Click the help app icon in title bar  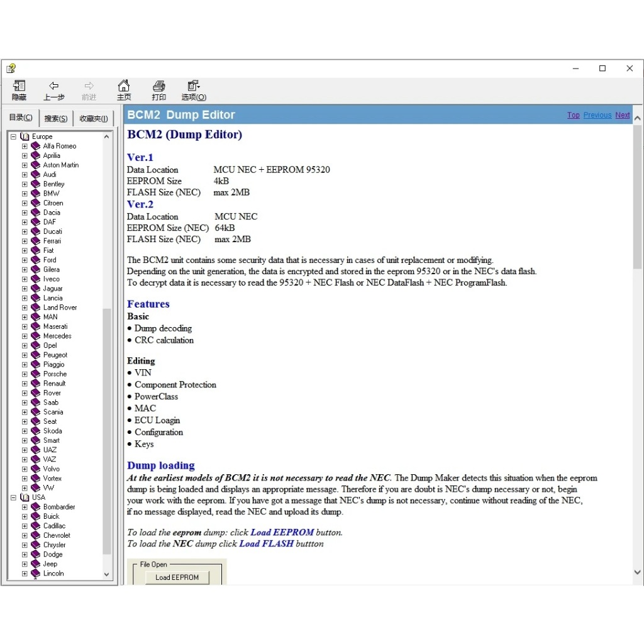point(11,69)
